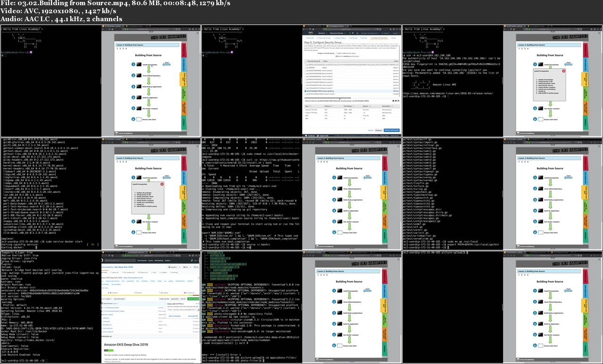
Task: Click Browse web client icon in the go/test listing frame
Action: (x=541, y=232)
